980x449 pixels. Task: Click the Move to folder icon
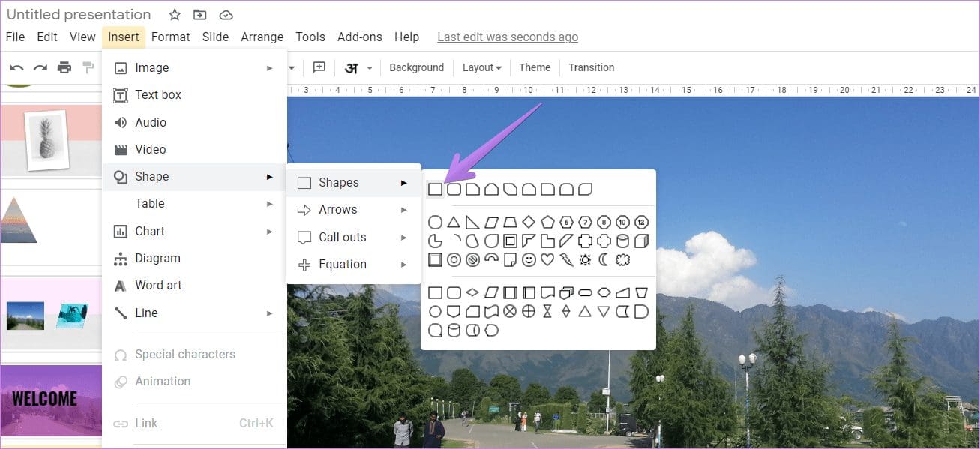[x=199, y=15]
